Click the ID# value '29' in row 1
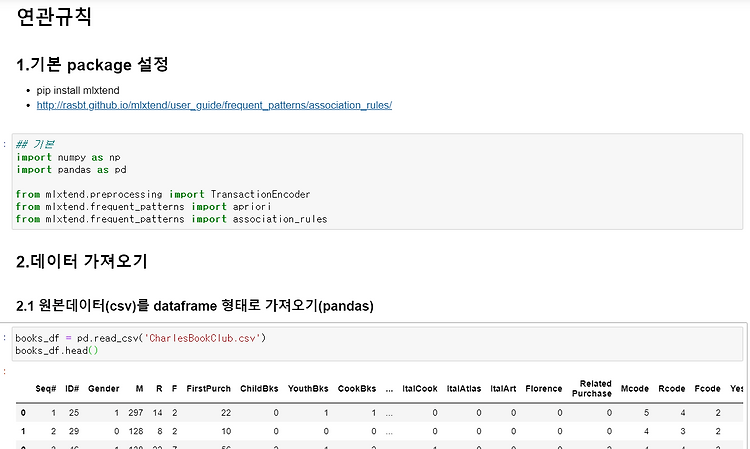750x449 pixels. (74, 431)
